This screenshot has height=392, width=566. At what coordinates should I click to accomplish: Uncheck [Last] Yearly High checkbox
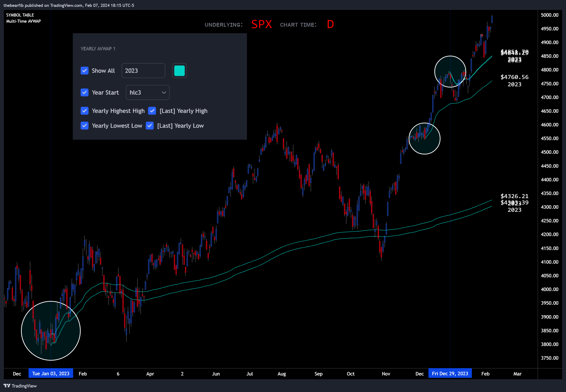pyautogui.click(x=152, y=111)
